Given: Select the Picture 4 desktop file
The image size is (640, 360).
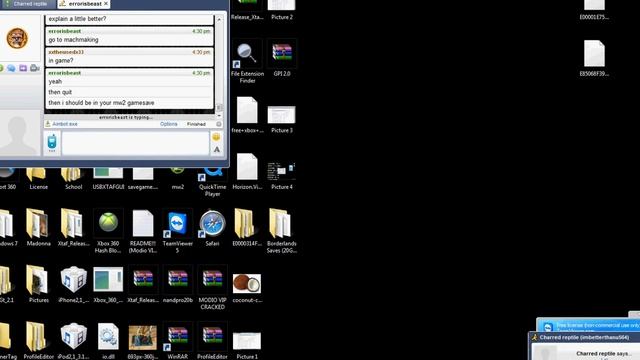Looking at the screenshot, I should click(x=282, y=176).
